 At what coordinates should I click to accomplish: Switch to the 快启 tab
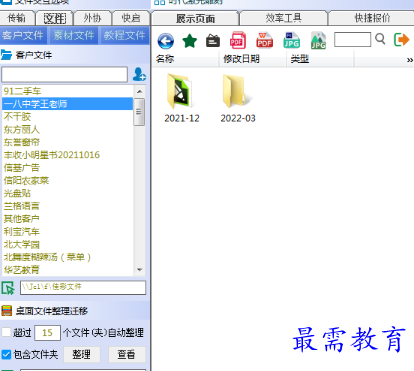point(131,18)
